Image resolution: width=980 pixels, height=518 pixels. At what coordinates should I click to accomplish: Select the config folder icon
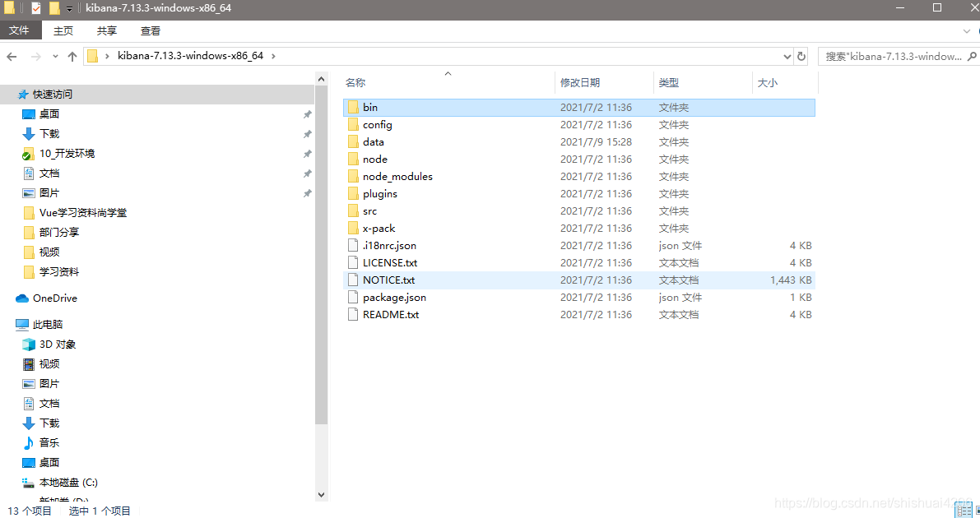click(x=353, y=125)
